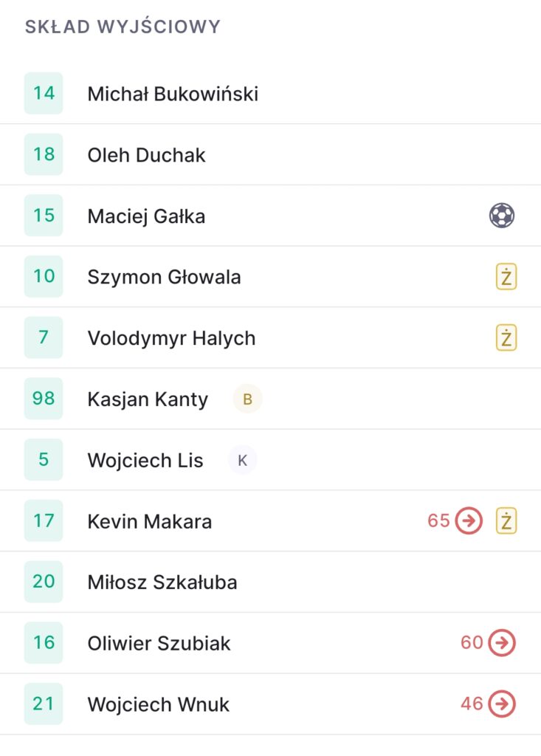Select player name Miłosz Szkałuba

tap(162, 583)
